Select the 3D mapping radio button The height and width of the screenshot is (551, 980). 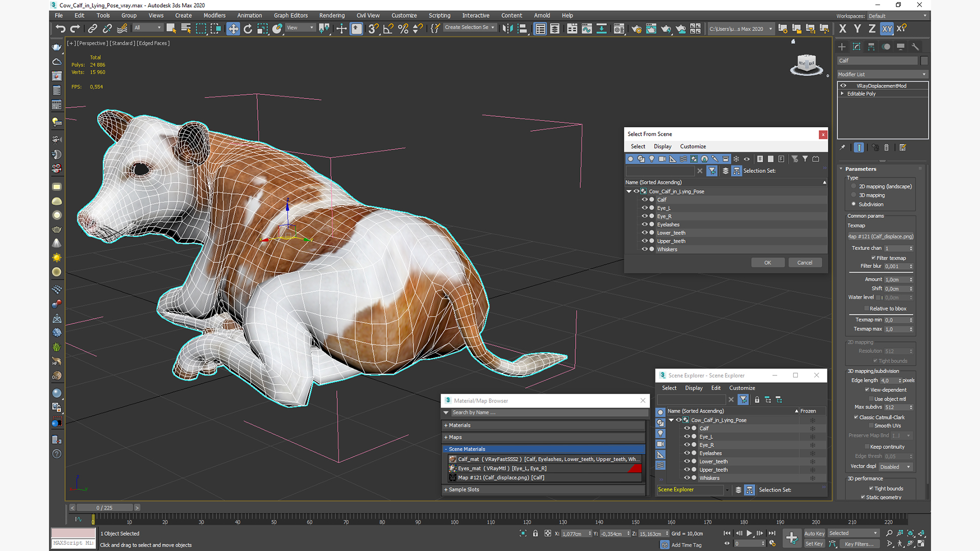click(853, 195)
